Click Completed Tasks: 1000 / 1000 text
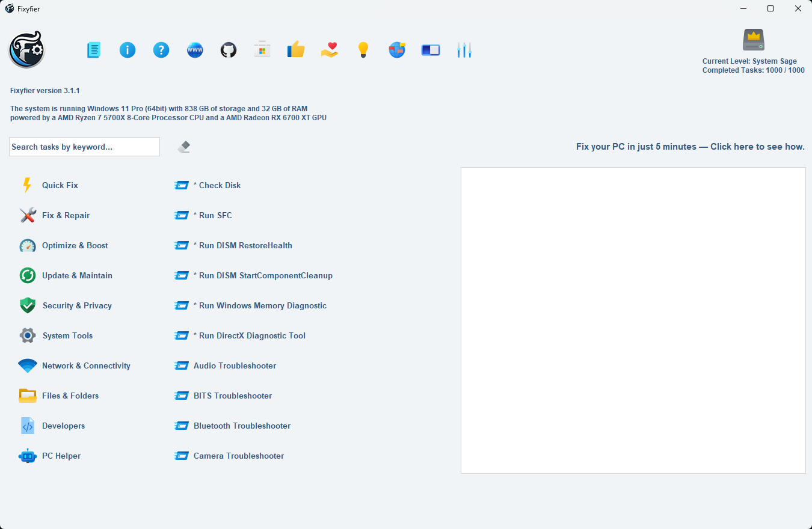This screenshot has height=529, width=812. click(754, 70)
